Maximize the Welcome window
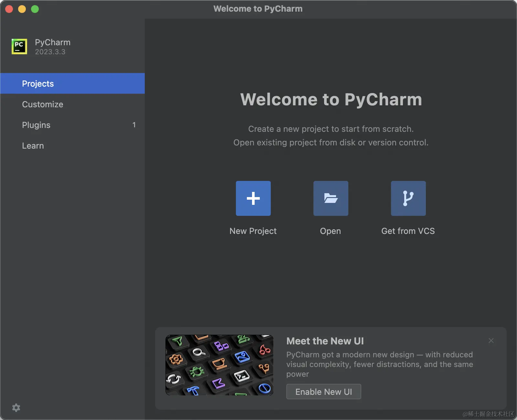The image size is (517, 420). click(x=35, y=9)
